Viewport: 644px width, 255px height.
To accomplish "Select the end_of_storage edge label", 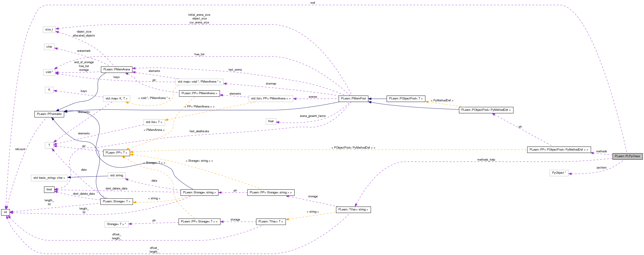I will (x=84, y=62).
